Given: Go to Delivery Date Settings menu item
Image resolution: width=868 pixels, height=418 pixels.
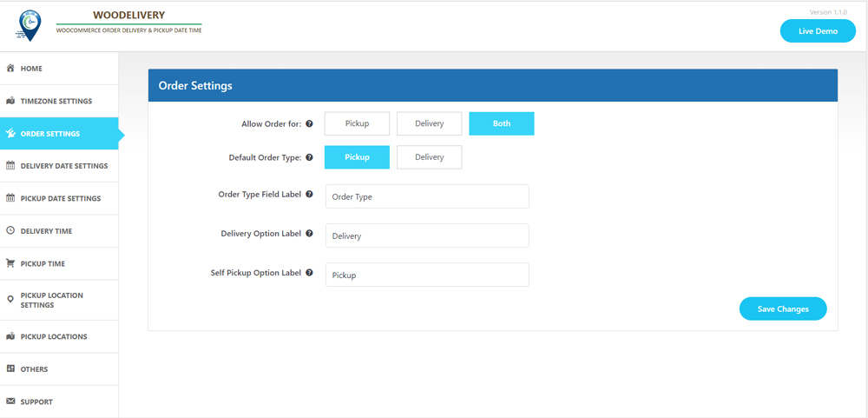Looking at the screenshot, I should 63,166.
